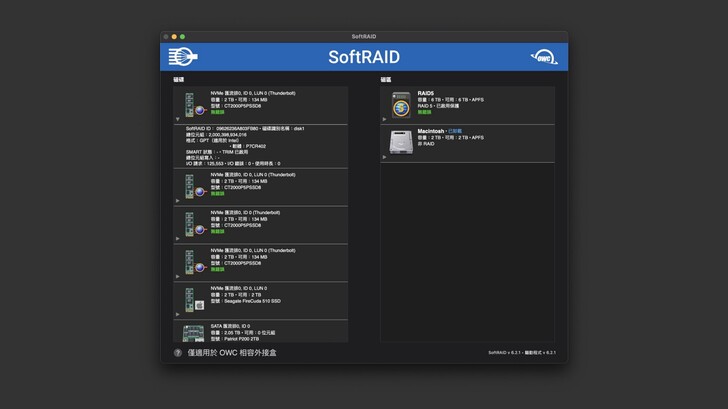This screenshot has width=728, height=409.
Task: Click the Patriot P200 SATA board icon
Action: coord(194,333)
